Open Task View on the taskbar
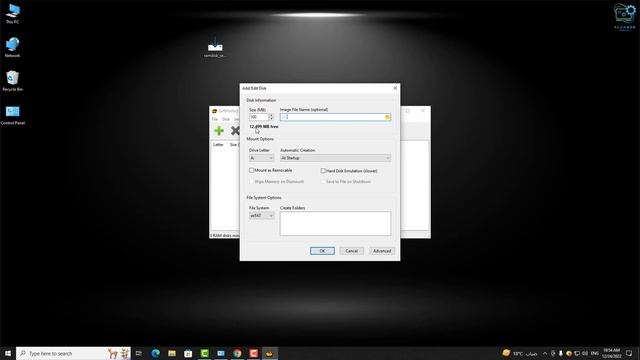 (139, 353)
